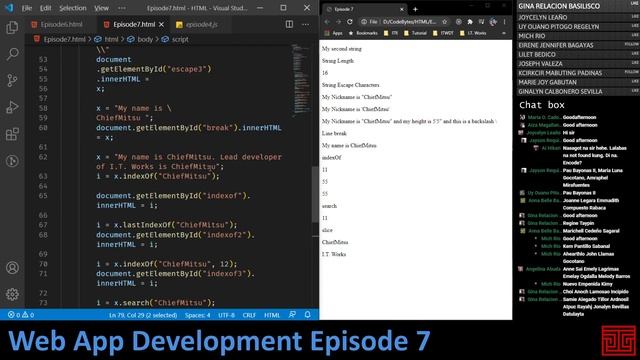Change Spaces: 4 indentation setting
The image size is (640, 360).
pyautogui.click(x=198, y=315)
